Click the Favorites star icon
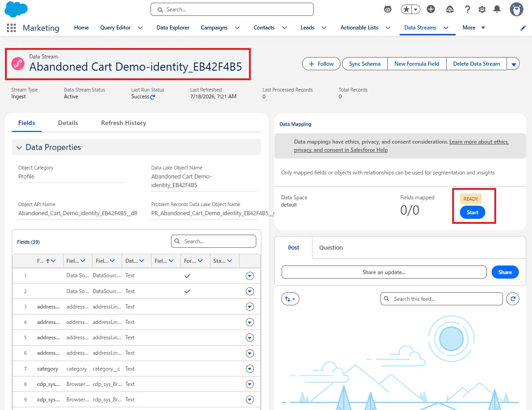Image resolution: width=532 pixels, height=410 pixels. coord(406,10)
